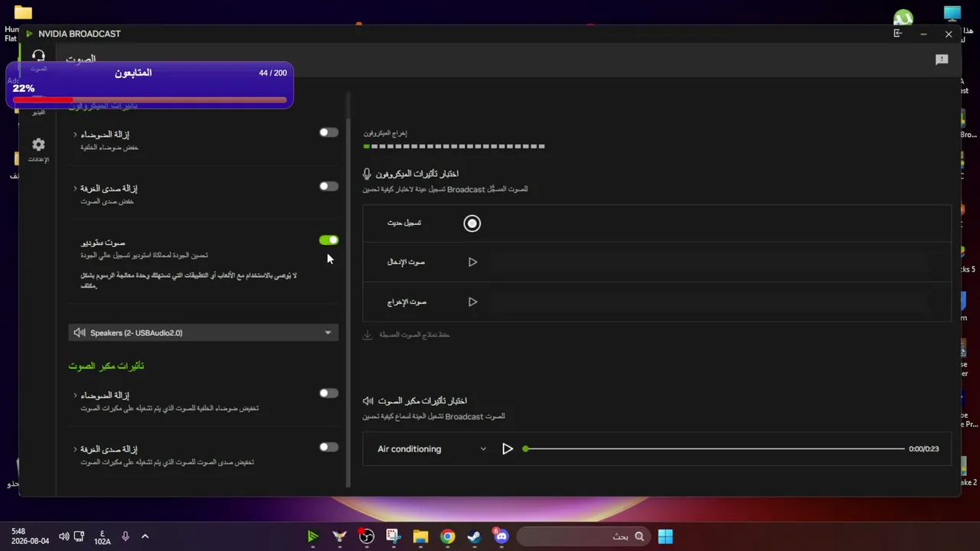This screenshot has height=551, width=980.
Task: Start new recording (تسجيل حديث) record button
Action: point(472,223)
